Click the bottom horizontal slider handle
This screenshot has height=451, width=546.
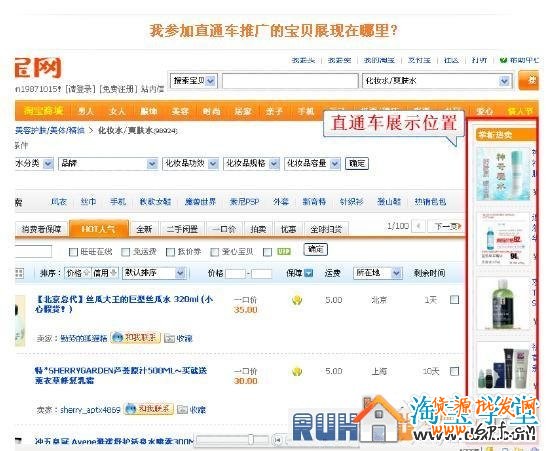251,439
